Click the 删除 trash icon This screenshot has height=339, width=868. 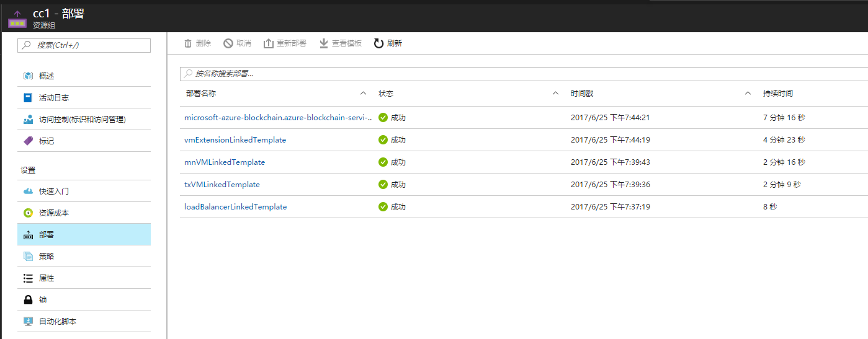coord(188,43)
